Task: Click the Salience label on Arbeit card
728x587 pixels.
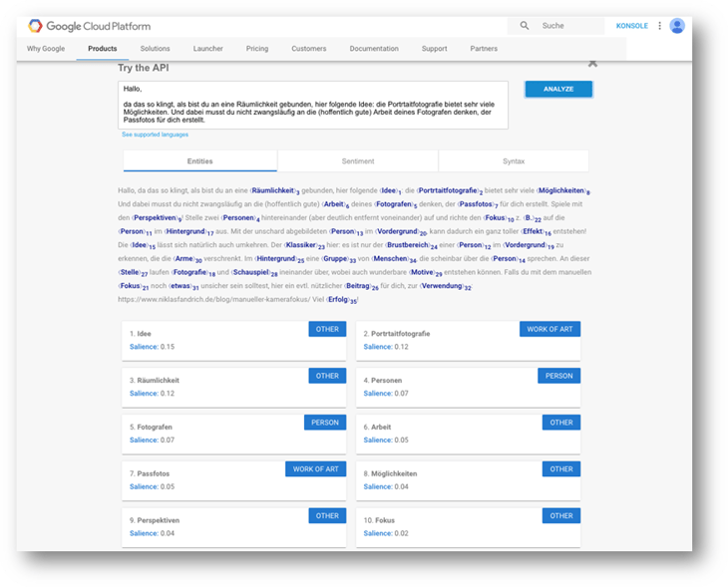Action: [x=378, y=440]
